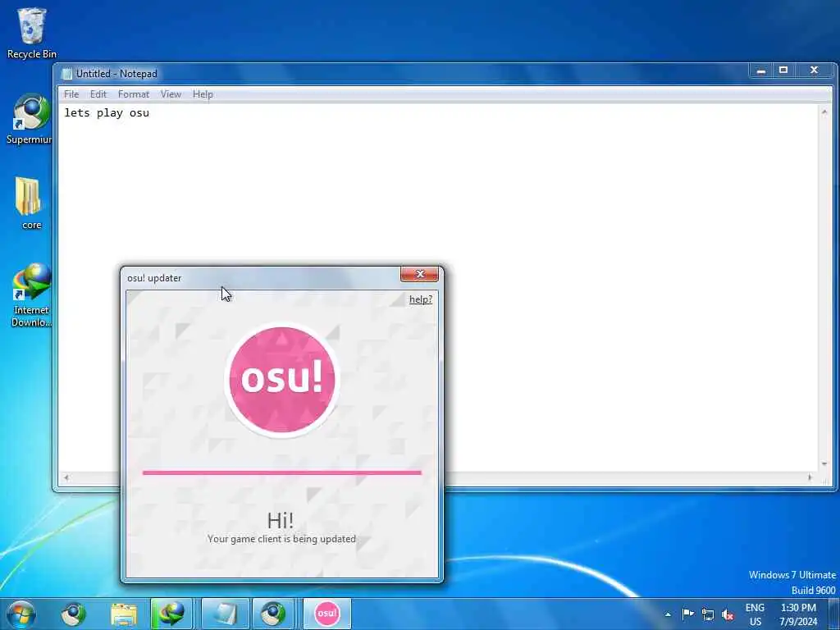Switch to Internet Download Manager taskbar button

click(171, 614)
